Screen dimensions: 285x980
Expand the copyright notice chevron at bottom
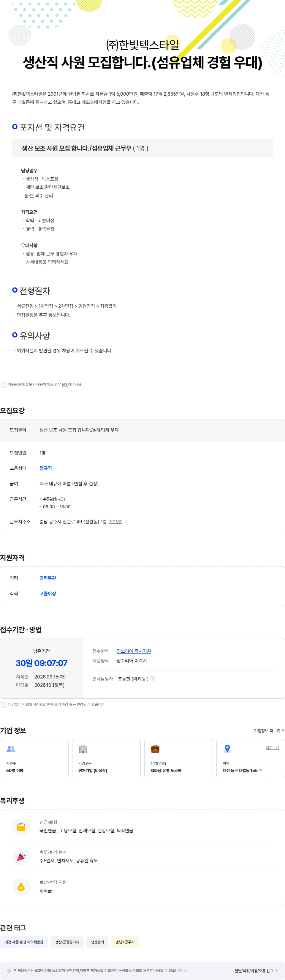pyautogui.click(x=186, y=971)
